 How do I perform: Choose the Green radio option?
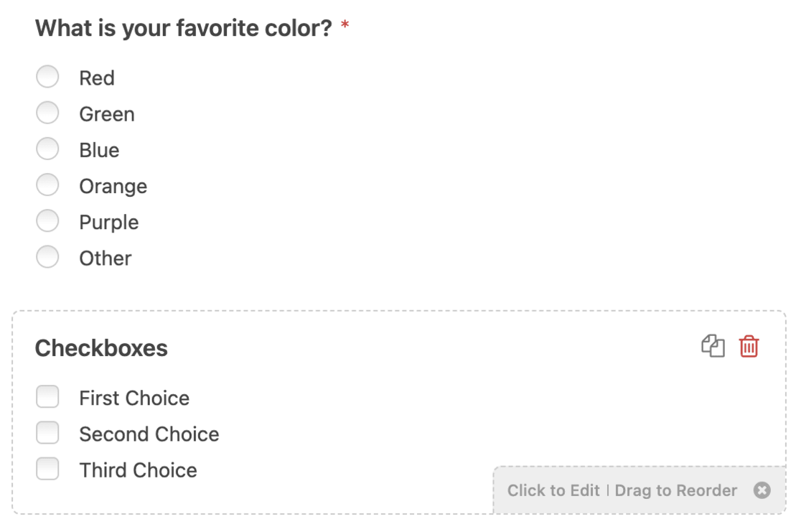[47, 113]
